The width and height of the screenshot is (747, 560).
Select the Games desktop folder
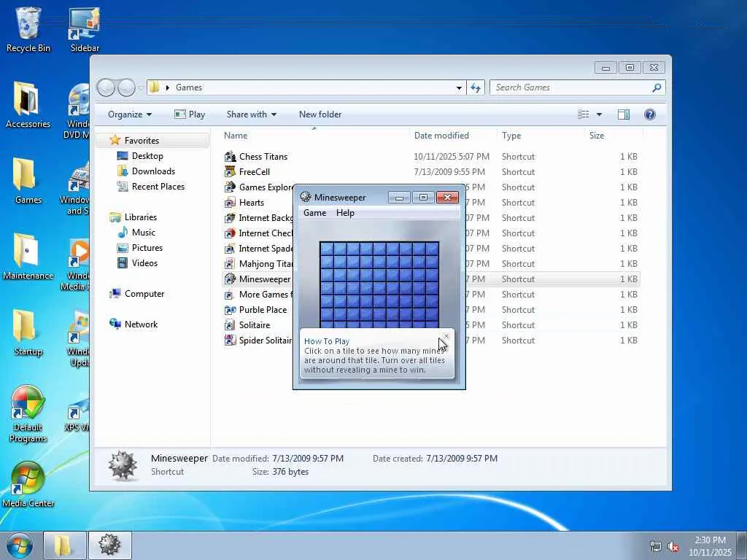coord(28,181)
